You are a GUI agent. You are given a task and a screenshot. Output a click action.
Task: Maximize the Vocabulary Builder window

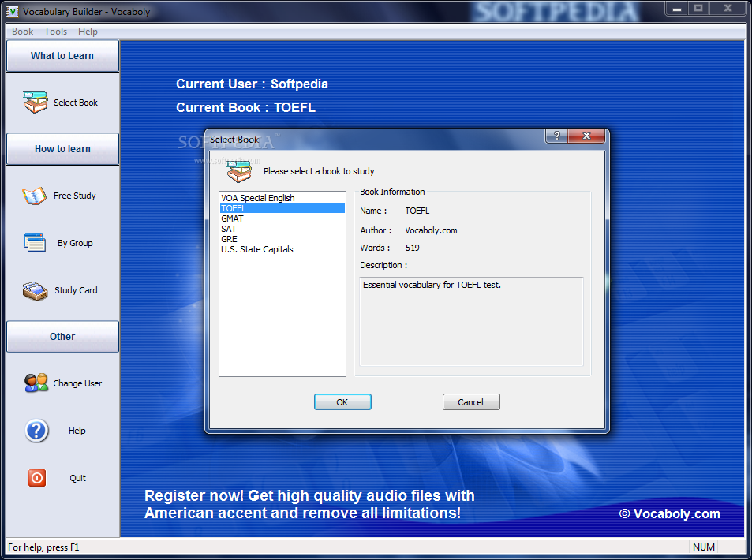(698, 9)
